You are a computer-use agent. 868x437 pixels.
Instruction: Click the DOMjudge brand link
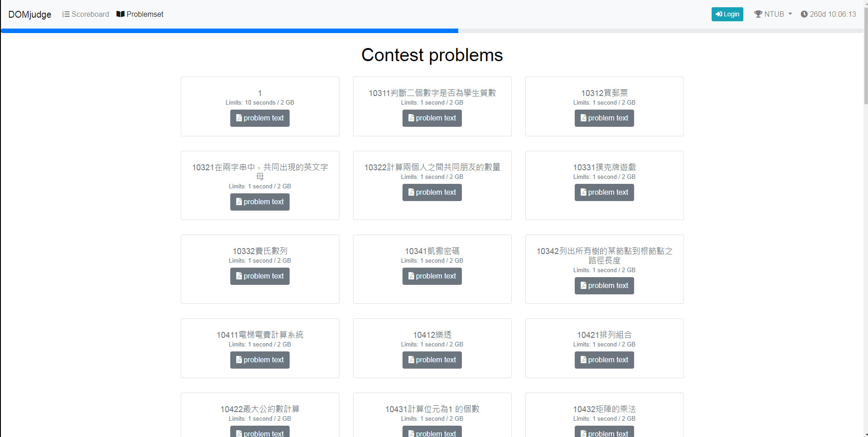click(x=30, y=14)
